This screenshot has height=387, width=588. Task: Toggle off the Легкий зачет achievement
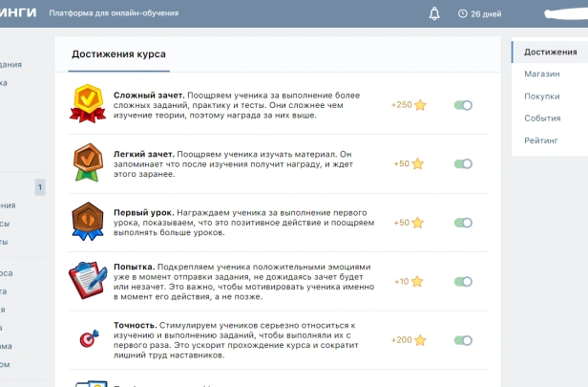(463, 164)
